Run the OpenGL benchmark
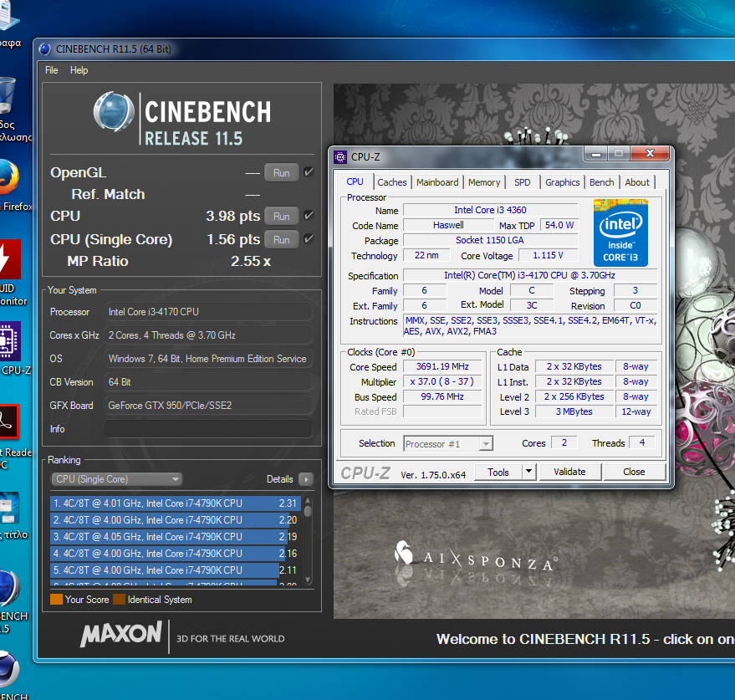This screenshot has height=700, width=735. click(281, 172)
